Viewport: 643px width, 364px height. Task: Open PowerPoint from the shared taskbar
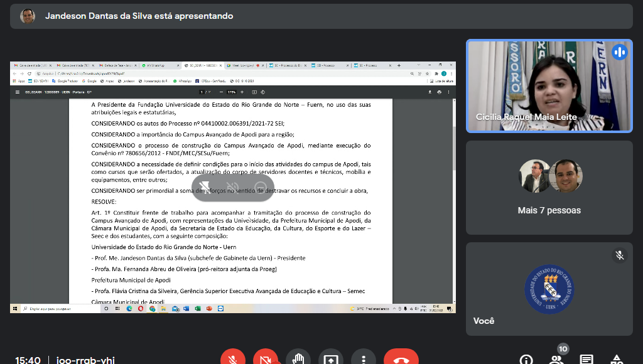click(209, 309)
